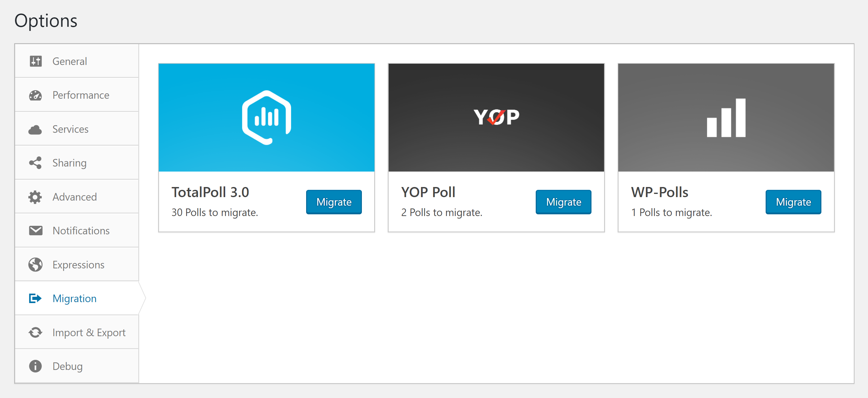This screenshot has height=398, width=868.
Task: Open the Notifications settings tab
Action: click(81, 231)
